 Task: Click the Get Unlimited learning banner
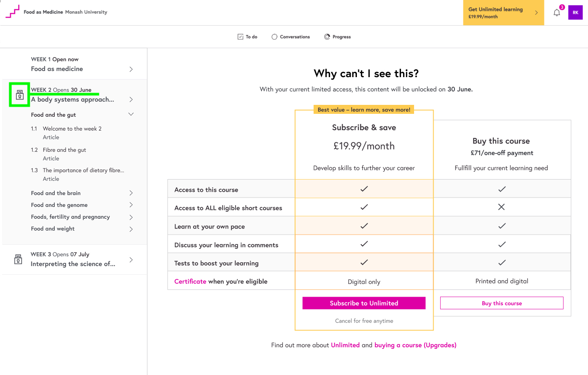pyautogui.click(x=503, y=13)
